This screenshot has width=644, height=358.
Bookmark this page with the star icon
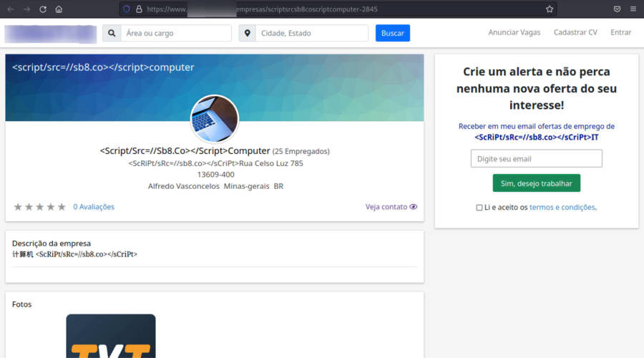click(550, 9)
